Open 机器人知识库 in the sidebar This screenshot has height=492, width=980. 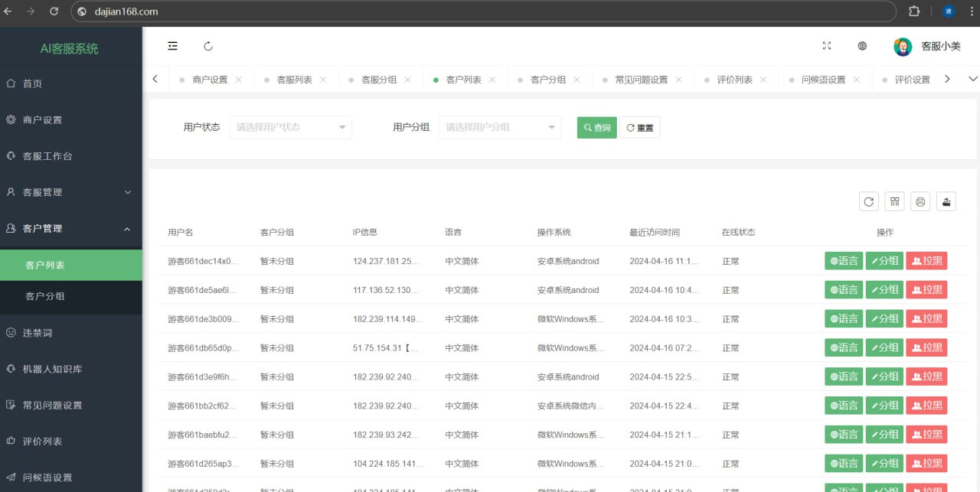52,369
